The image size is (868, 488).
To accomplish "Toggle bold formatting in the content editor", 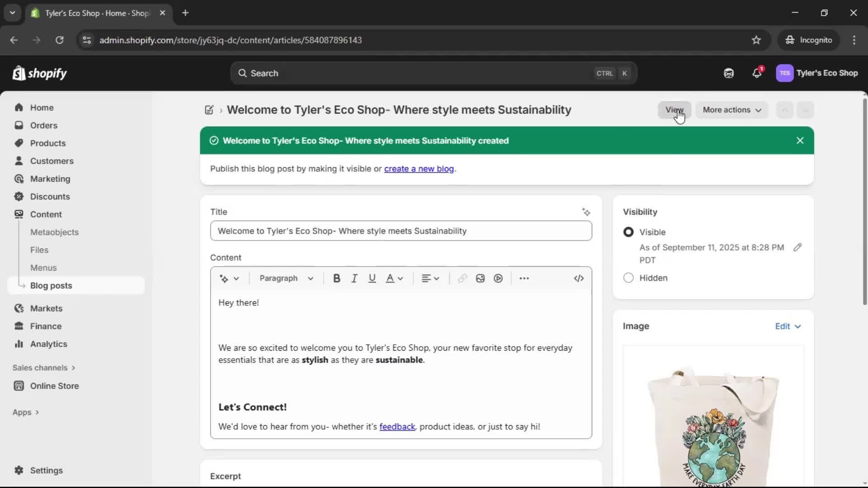I will coord(336,278).
